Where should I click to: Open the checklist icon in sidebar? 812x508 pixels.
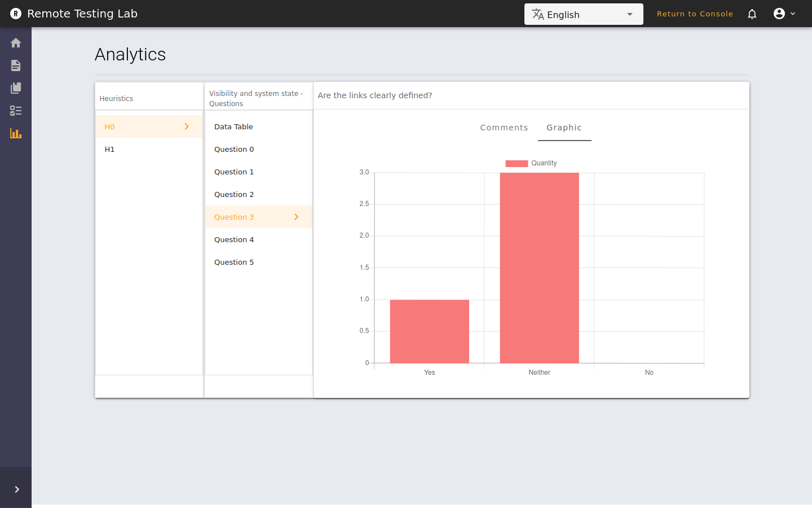pyautogui.click(x=16, y=111)
